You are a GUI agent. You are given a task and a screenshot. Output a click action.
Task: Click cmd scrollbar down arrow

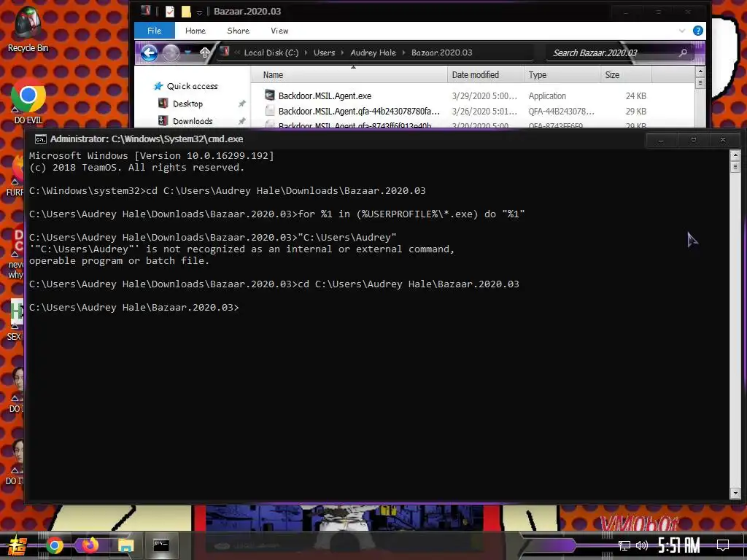pos(735,494)
